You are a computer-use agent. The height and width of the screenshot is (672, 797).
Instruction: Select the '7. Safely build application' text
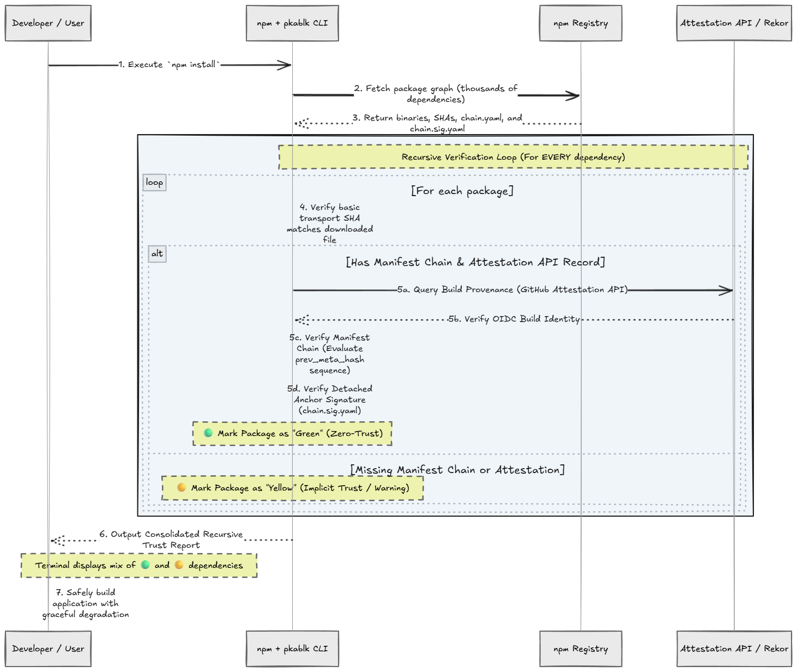(86, 603)
